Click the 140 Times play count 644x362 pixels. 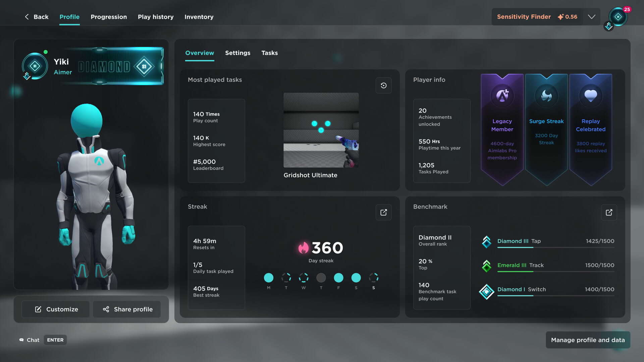coord(206,117)
